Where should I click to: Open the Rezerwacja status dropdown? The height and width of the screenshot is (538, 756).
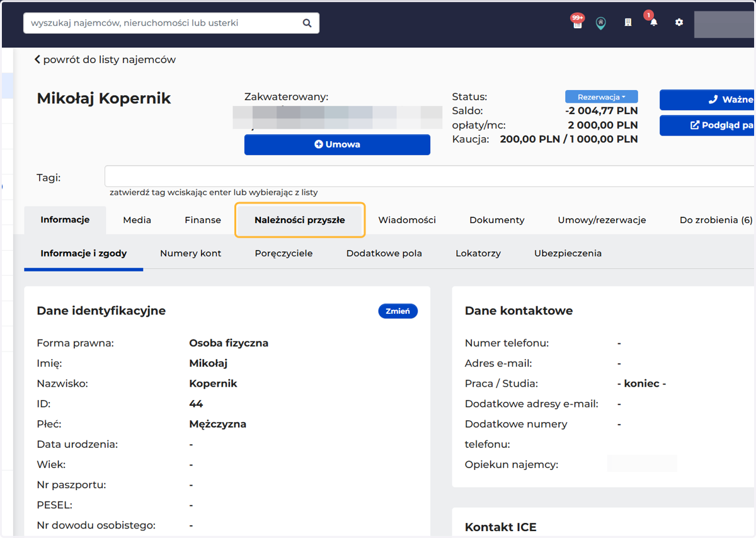click(x=602, y=97)
